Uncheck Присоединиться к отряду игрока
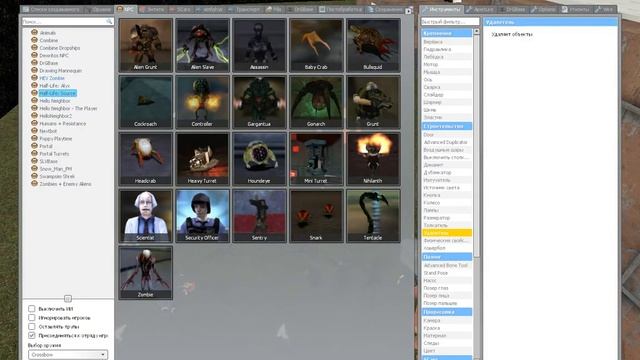This screenshot has height=360, width=640. tap(31, 336)
